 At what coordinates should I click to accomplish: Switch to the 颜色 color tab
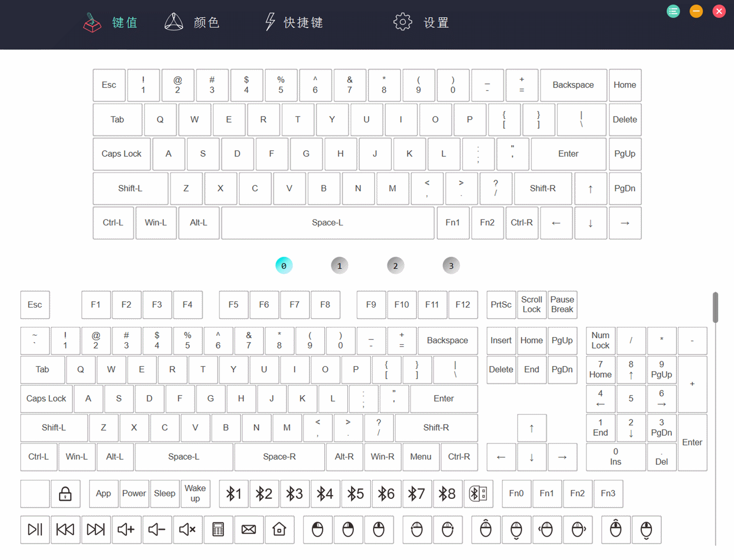[x=192, y=22]
